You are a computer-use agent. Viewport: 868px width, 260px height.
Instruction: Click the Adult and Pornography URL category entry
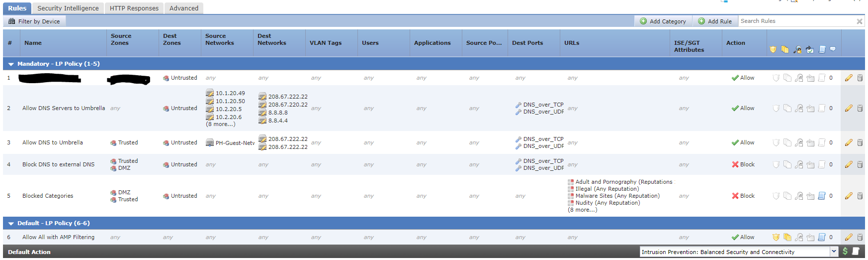620,182
